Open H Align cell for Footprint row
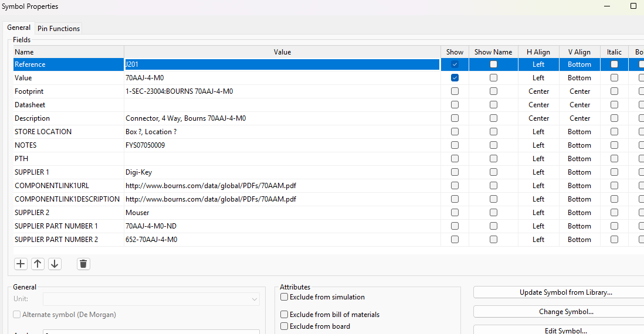This screenshot has height=334, width=644. pyautogui.click(x=538, y=91)
